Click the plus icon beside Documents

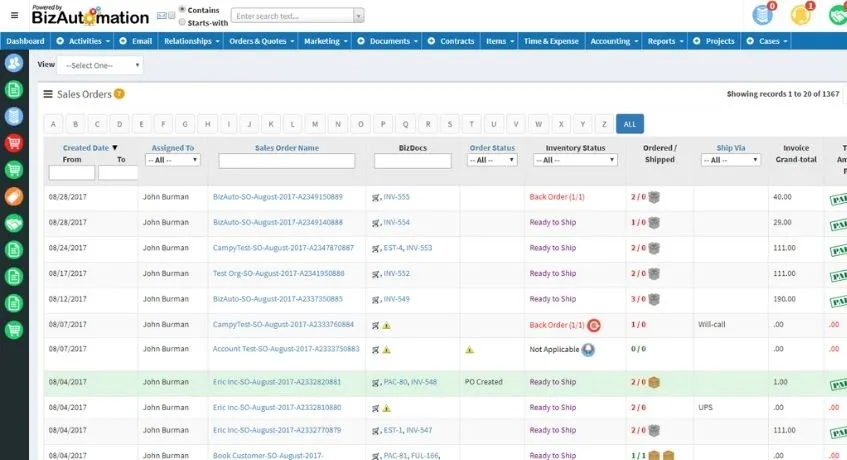click(361, 41)
